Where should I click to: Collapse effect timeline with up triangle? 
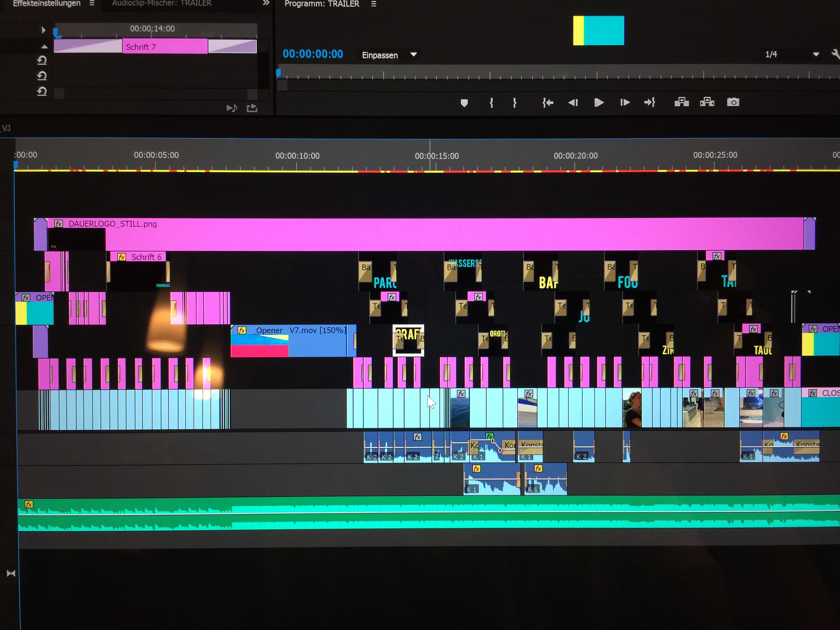(x=45, y=47)
